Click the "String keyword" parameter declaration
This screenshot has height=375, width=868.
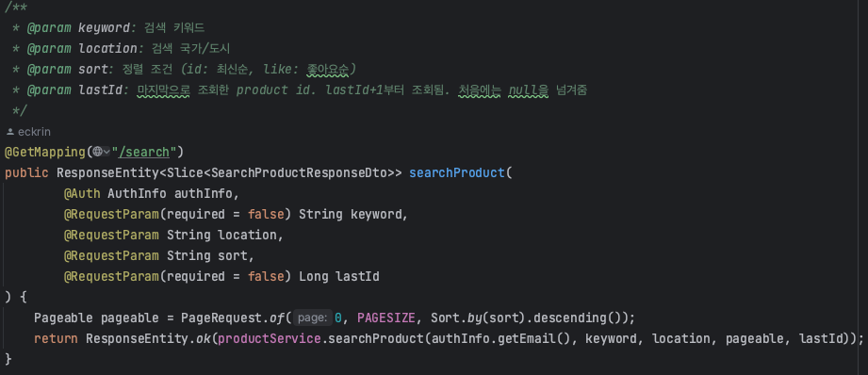point(350,214)
